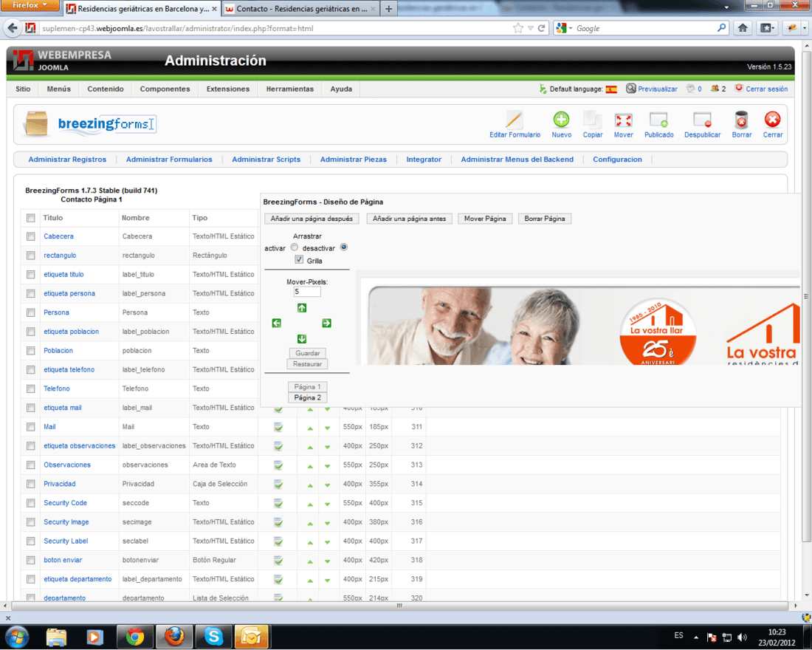
Task: Open the Herramientas menu
Action: (x=289, y=89)
